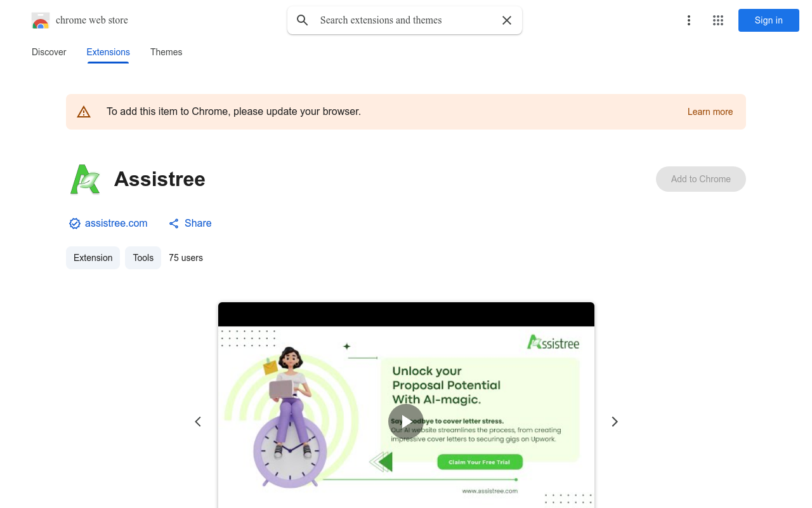Switch to the Discover tab
812x508 pixels.
click(49, 52)
